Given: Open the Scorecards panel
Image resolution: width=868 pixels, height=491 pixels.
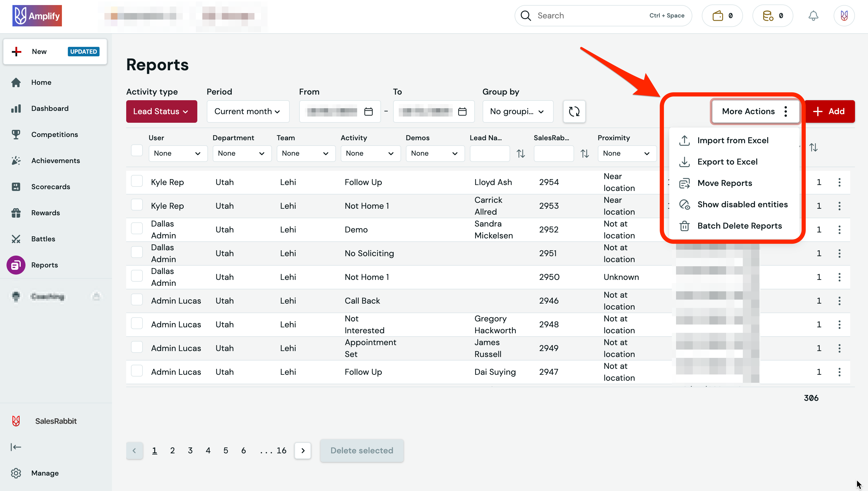Looking at the screenshot, I should click(x=51, y=186).
